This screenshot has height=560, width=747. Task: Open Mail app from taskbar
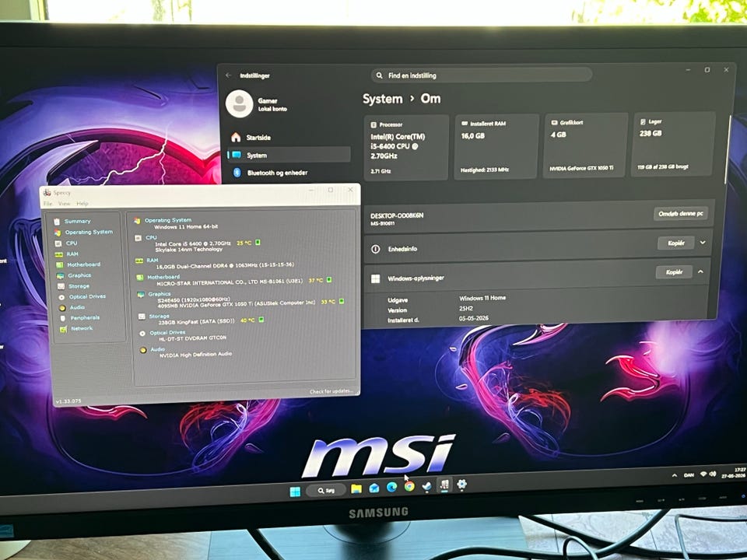[x=374, y=488]
